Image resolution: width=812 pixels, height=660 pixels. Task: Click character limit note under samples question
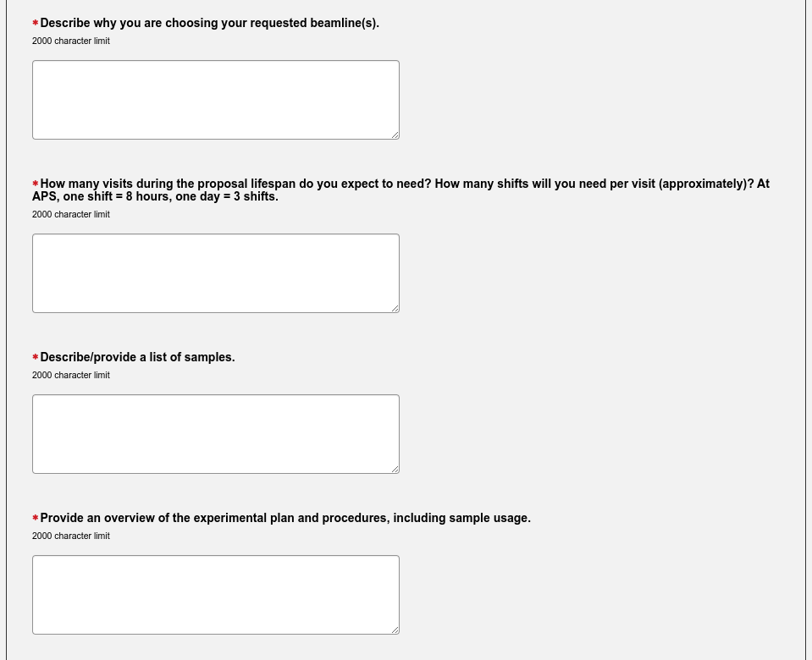[71, 375]
